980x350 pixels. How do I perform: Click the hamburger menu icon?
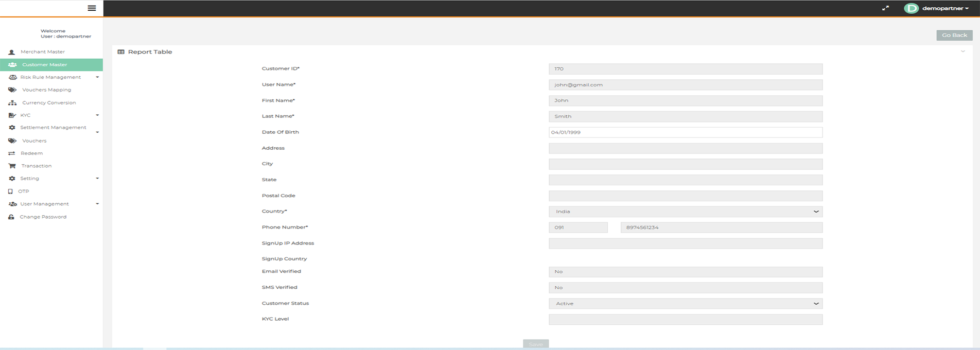point(92,8)
